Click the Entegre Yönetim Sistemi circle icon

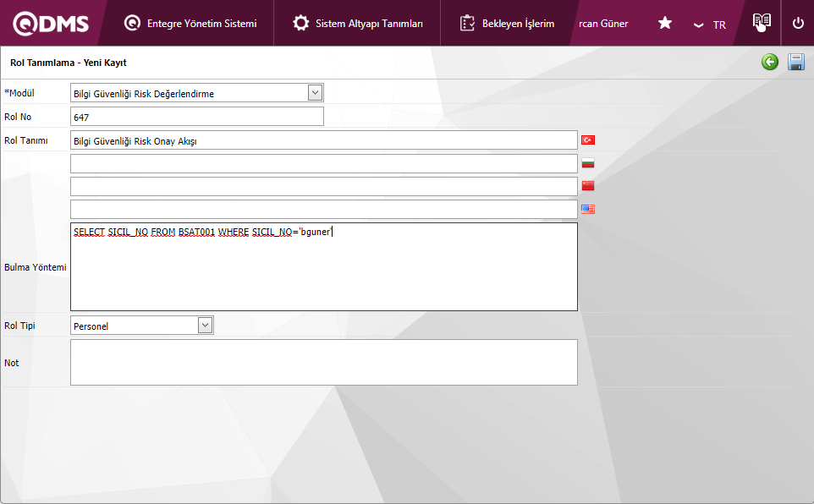pos(132,23)
